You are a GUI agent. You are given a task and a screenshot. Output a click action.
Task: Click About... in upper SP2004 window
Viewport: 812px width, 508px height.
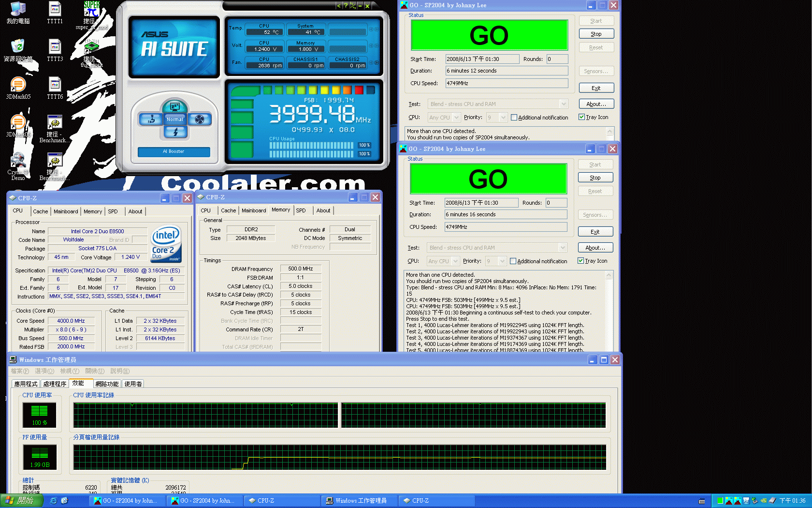tap(596, 104)
